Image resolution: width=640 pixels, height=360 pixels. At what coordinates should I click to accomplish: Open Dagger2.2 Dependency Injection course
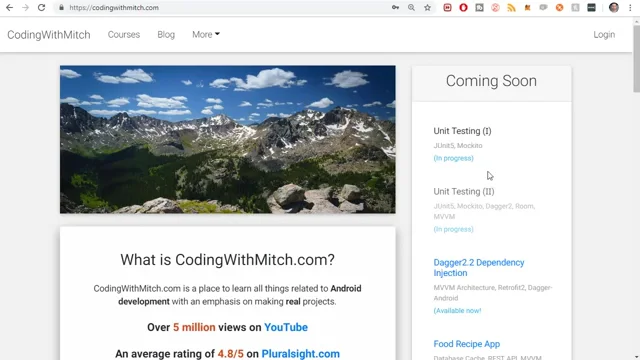coord(479,268)
